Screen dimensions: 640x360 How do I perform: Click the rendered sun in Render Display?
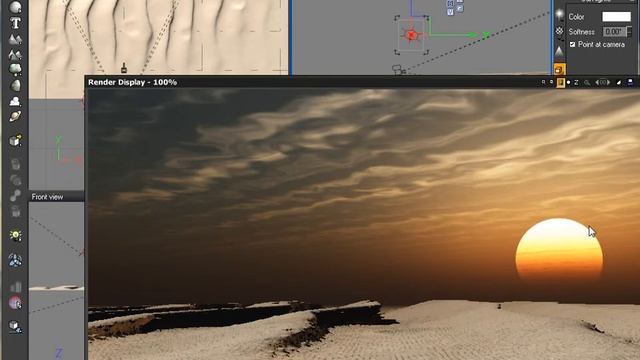559,250
